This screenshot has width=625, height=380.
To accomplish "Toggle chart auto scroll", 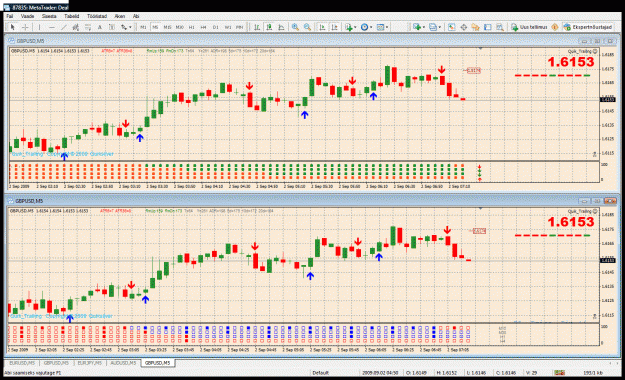I will 322,27.
